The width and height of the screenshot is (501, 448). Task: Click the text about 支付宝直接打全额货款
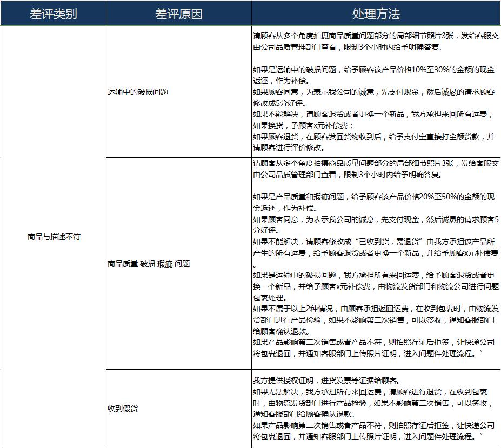[373, 137]
